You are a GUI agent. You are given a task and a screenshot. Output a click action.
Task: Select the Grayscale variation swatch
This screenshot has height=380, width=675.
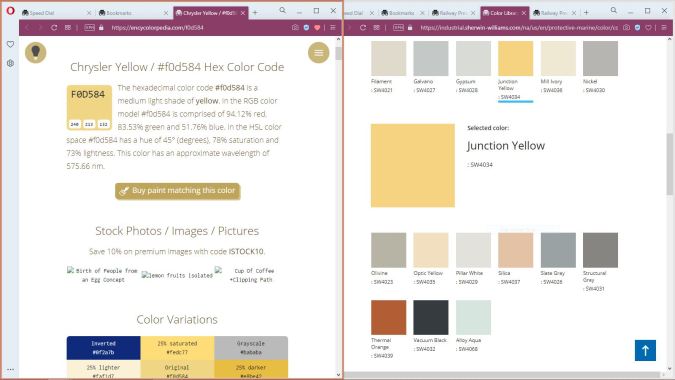click(251, 348)
